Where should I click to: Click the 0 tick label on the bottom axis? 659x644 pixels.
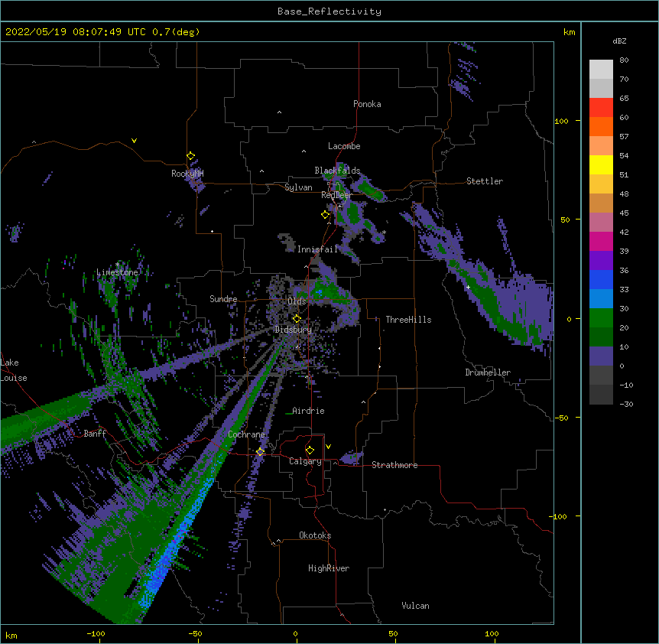(295, 633)
